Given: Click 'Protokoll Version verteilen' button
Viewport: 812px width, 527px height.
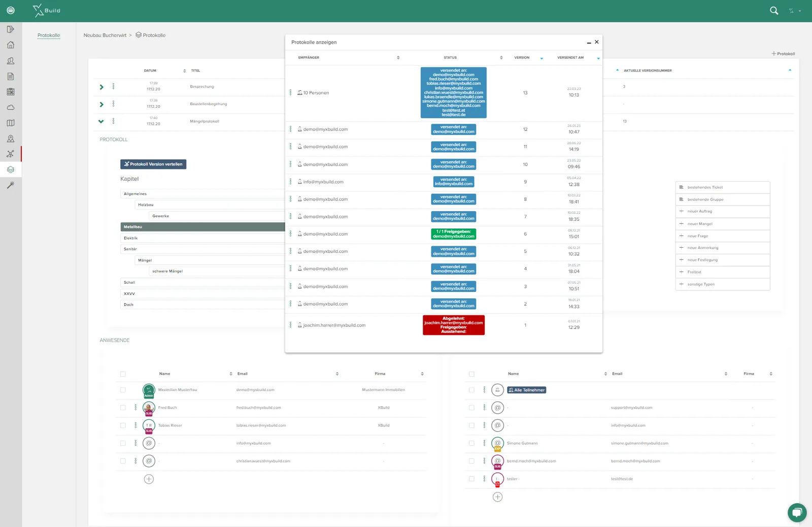Looking at the screenshot, I should click(x=153, y=164).
